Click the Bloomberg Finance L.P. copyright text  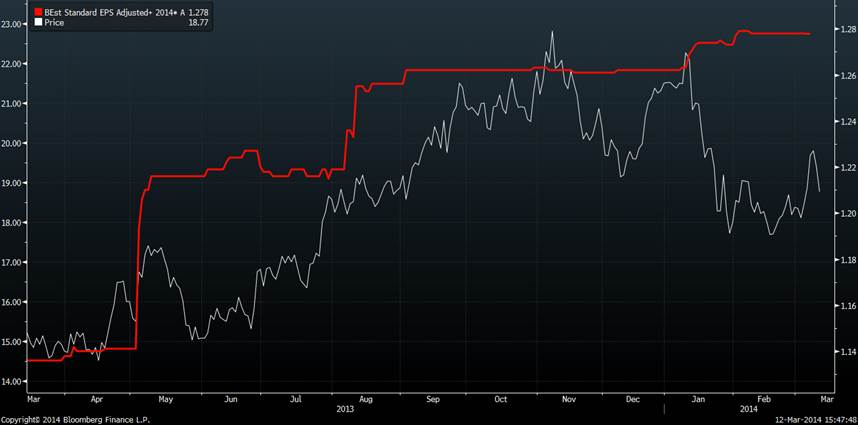tap(75, 420)
